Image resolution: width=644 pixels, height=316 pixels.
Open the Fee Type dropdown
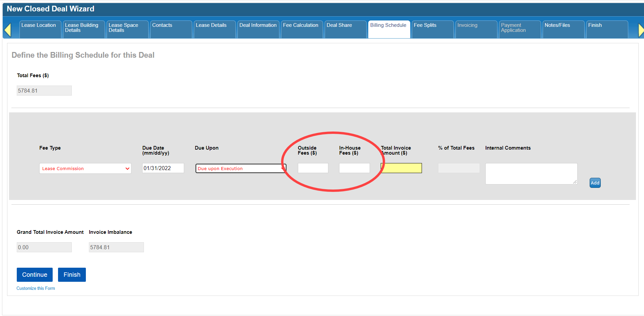(x=85, y=168)
